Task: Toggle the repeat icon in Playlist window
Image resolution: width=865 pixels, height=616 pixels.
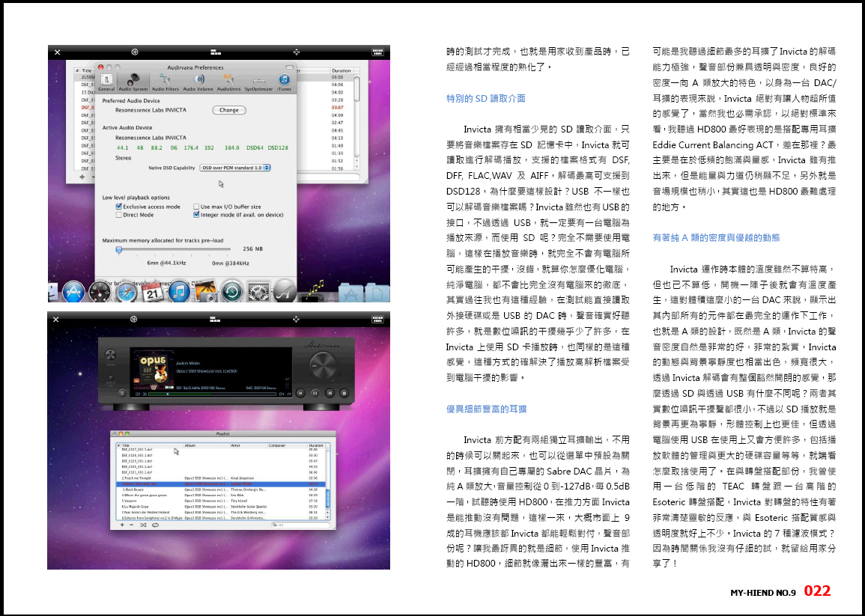Action: (x=155, y=525)
